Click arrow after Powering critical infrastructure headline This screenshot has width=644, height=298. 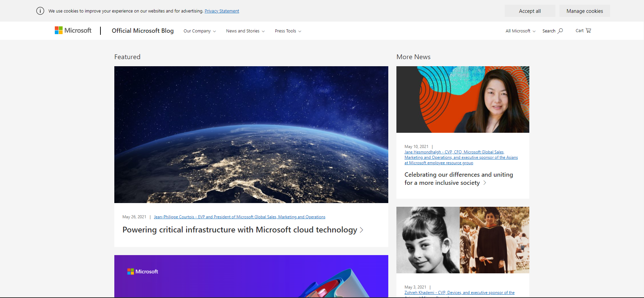pyautogui.click(x=362, y=230)
